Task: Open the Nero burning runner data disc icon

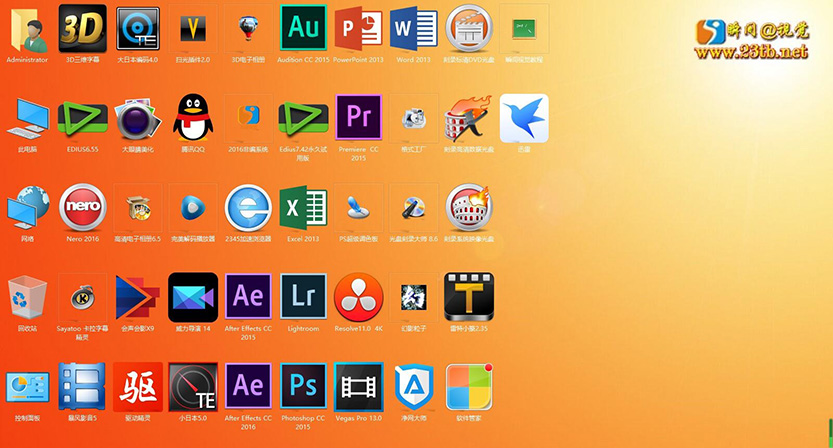Action: [x=468, y=117]
